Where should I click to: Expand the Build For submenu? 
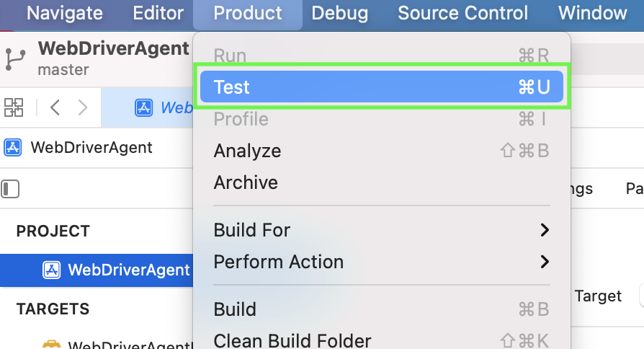[382, 230]
